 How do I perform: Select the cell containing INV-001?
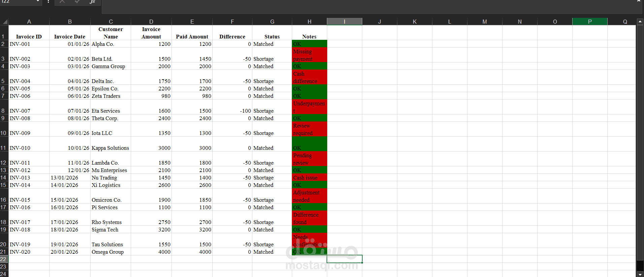pos(29,44)
